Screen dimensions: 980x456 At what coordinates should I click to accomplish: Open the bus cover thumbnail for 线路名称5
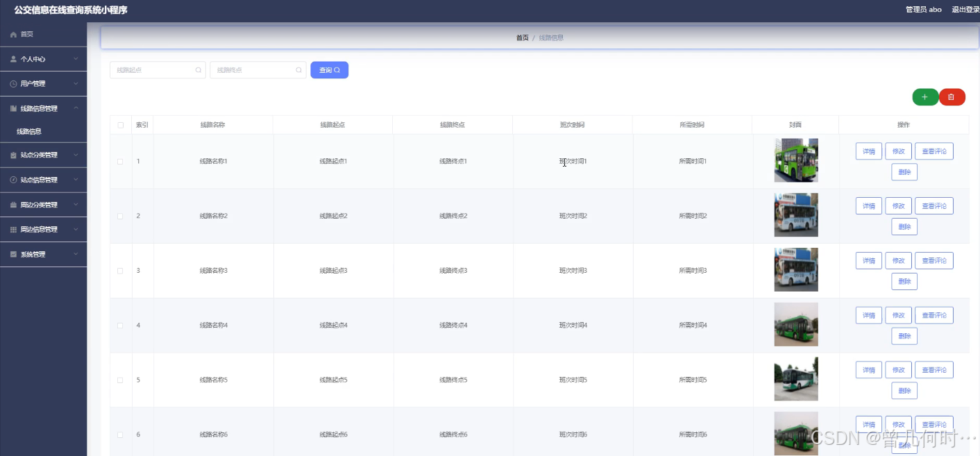coord(796,379)
